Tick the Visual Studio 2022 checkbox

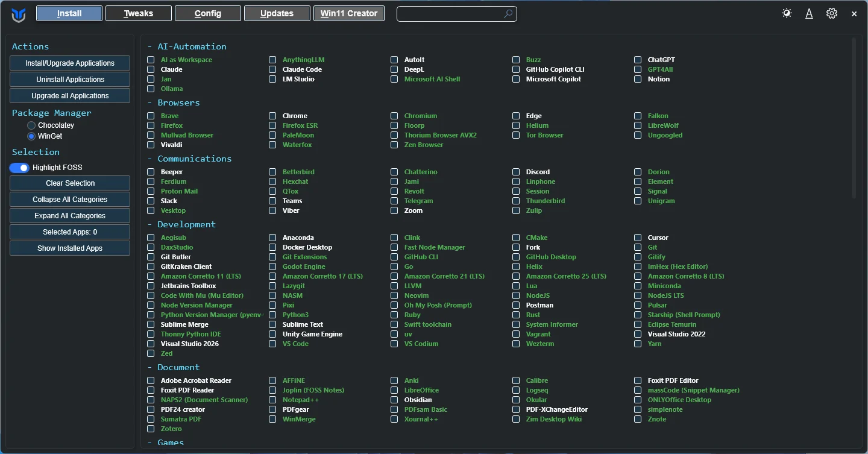tap(638, 334)
